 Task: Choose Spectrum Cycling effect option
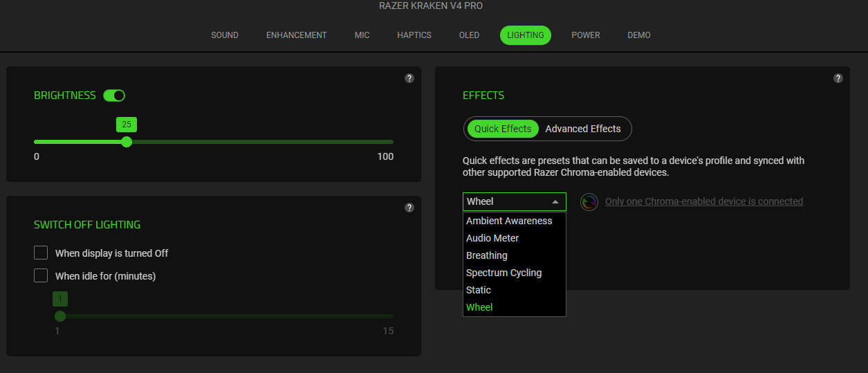(x=504, y=273)
